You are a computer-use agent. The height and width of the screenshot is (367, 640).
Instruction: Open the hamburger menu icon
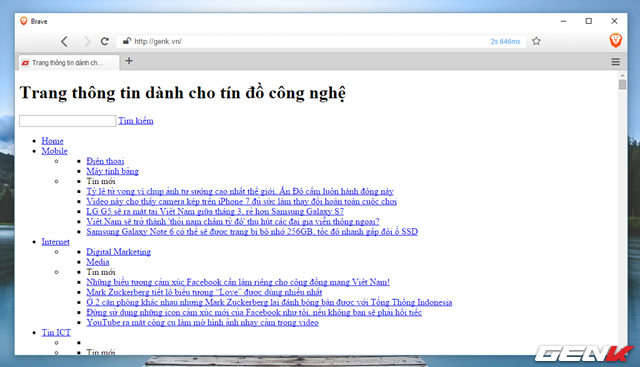pos(616,62)
